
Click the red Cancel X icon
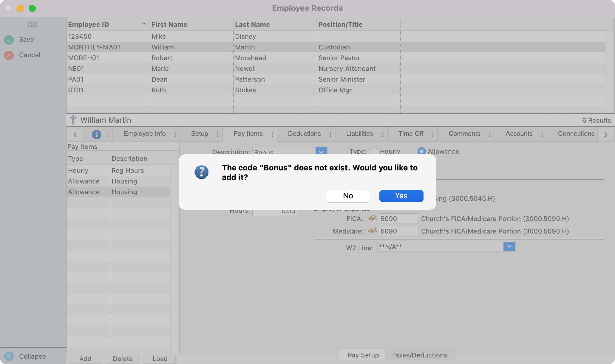(x=9, y=55)
